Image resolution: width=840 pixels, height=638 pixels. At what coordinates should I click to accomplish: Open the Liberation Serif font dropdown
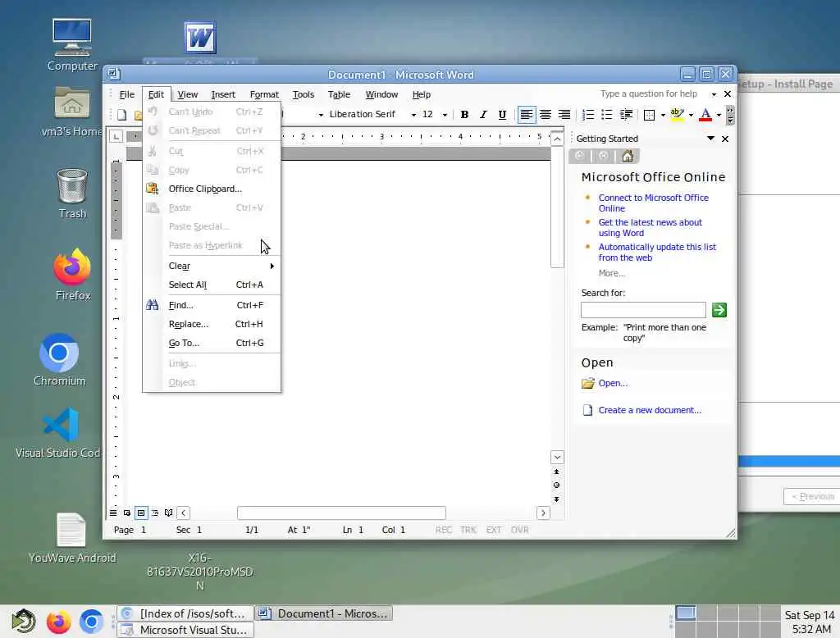[413, 115]
